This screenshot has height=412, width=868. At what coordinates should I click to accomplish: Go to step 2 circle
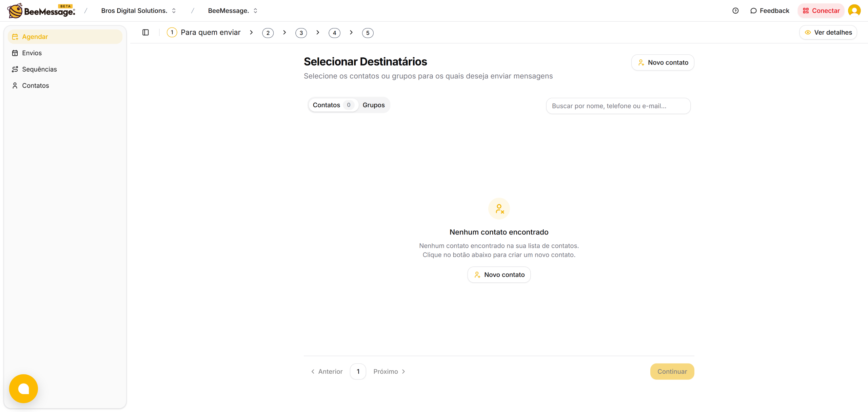pos(268,33)
